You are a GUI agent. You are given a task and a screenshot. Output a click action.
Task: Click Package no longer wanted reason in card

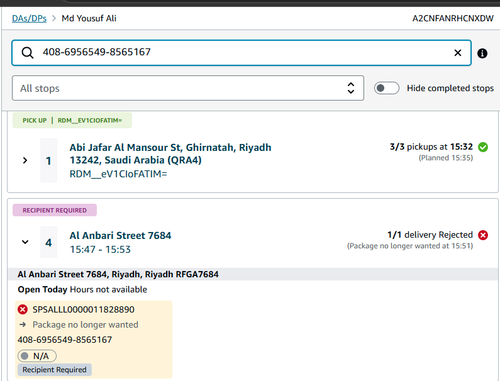tap(85, 325)
